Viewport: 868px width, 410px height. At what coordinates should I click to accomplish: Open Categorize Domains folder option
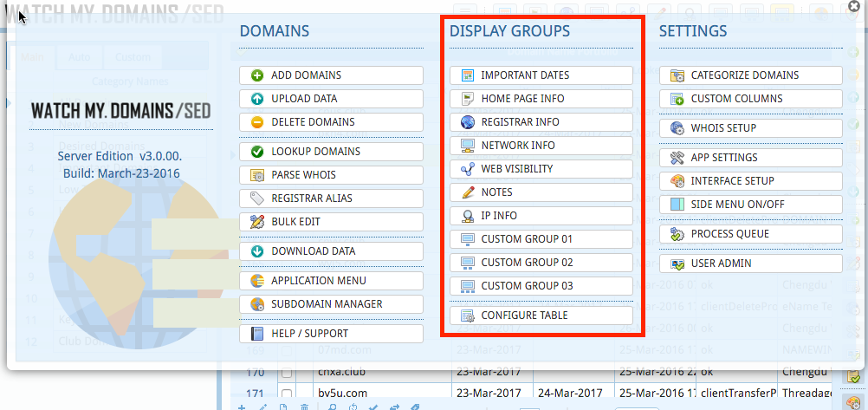click(x=751, y=75)
